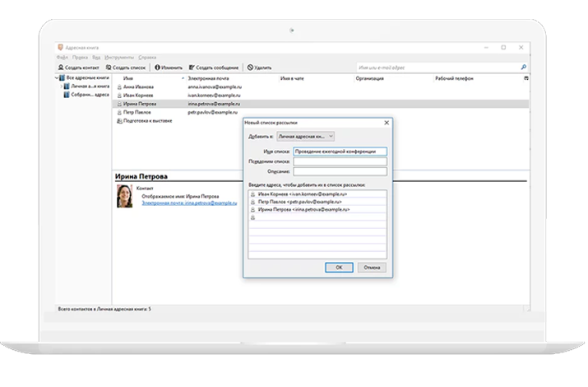The image size is (588, 387).
Task: Collapse the Все адресные книги tree node
Action: pos(58,77)
